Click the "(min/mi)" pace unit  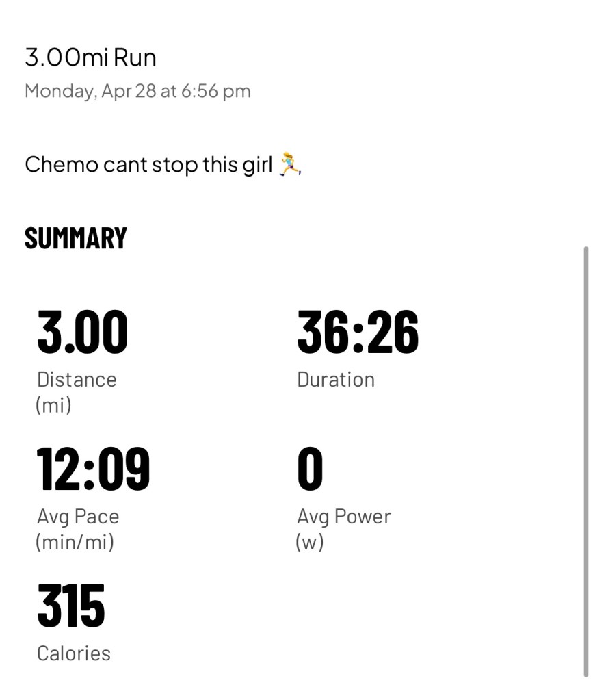click(x=75, y=542)
